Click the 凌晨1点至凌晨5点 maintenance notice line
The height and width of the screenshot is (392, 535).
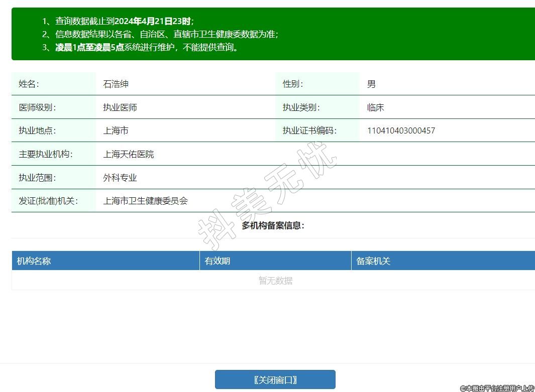click(146, 48)
